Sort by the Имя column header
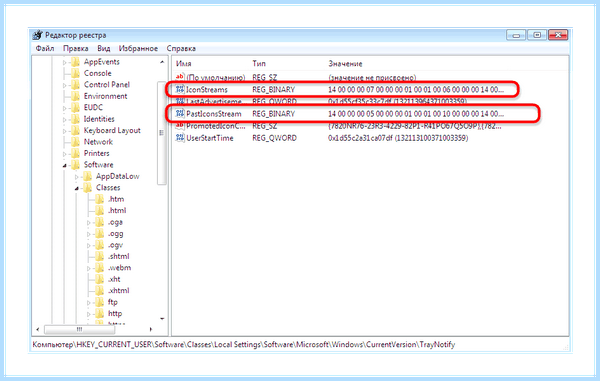600x381 pixels. click(184, 64)
